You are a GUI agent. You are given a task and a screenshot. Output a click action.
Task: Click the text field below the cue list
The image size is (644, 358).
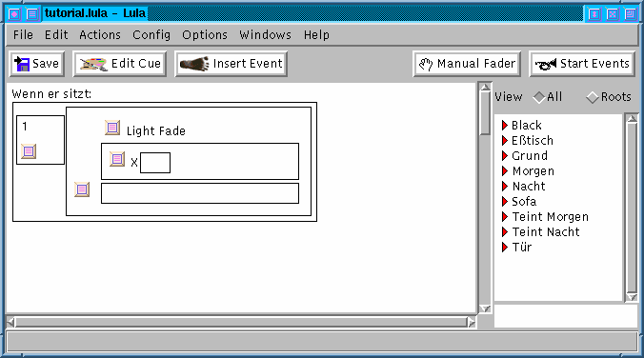tap(566, 316)
